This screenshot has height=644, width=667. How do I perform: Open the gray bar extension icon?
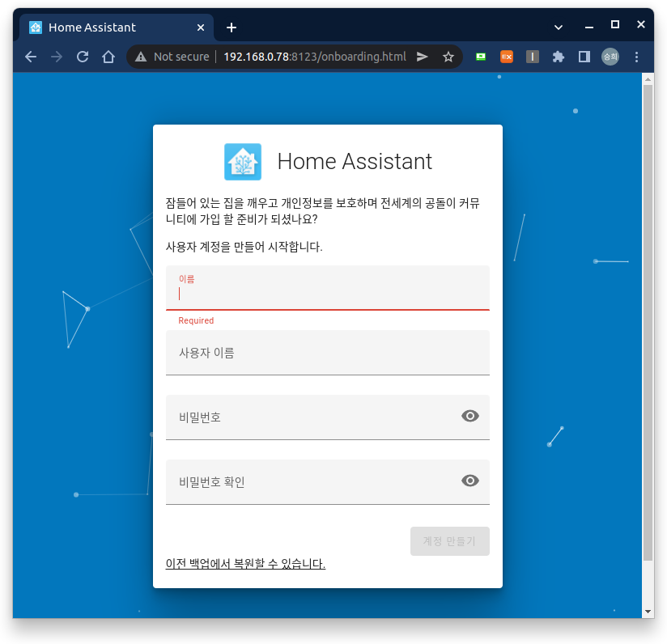click(x=533, y=57)
